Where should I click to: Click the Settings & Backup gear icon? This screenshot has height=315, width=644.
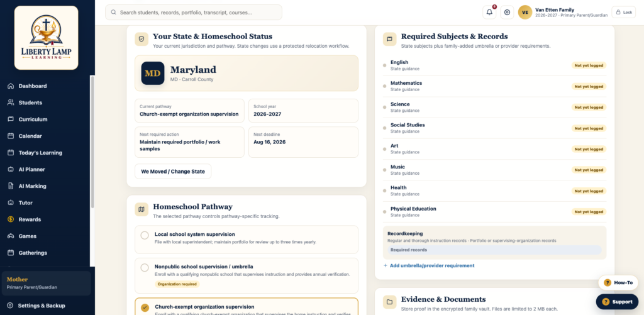click(10, 306)
